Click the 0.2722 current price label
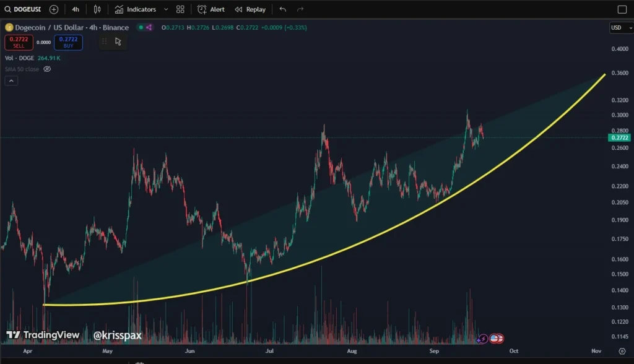This screenshot has height=364, width=634. pyautogui.click(x=619, y=138)
